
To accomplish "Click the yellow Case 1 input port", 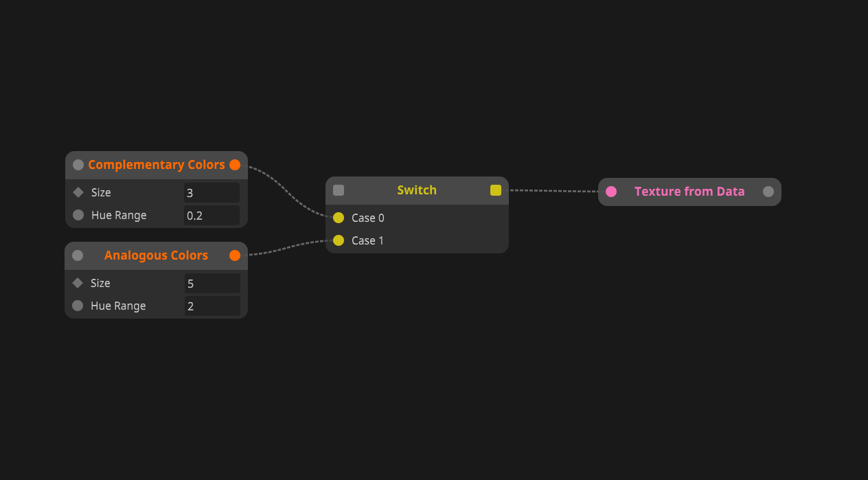I will [x=339, y=240].
